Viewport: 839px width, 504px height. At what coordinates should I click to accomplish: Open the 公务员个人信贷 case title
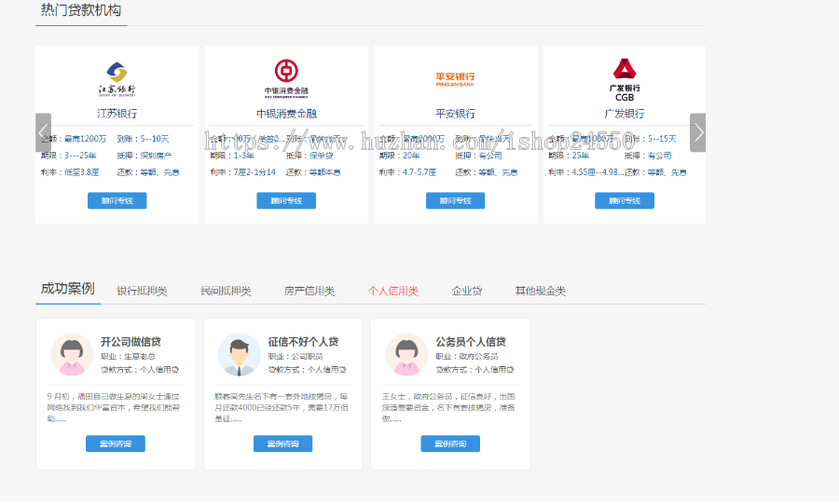coord(471,342)
